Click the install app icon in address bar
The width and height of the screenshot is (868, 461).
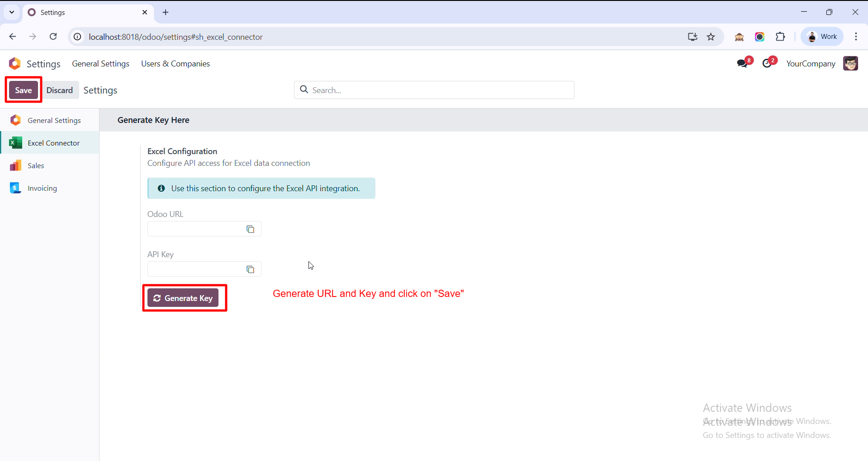[693, 37]
